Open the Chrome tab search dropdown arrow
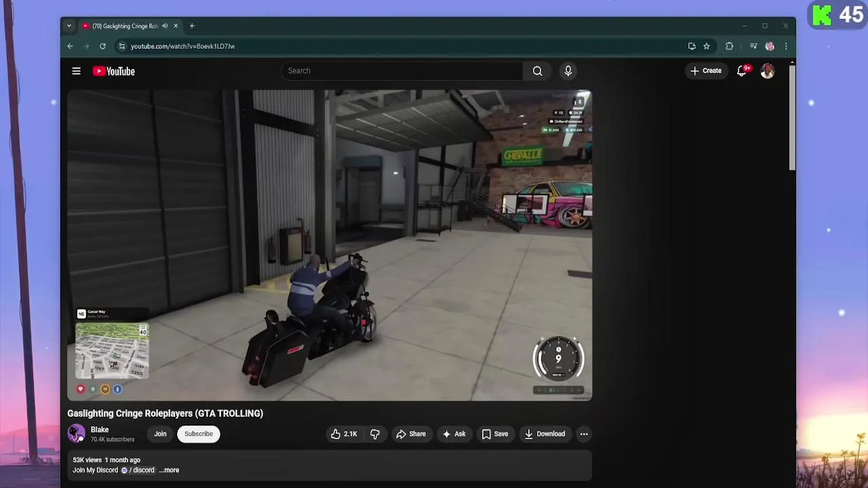Viewport: 868px width, 488px height. click(x=68, y=26)
